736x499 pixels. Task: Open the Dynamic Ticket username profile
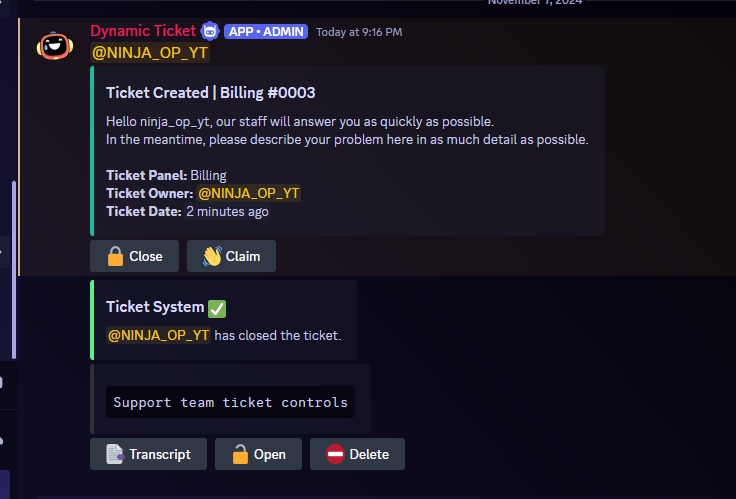tap(143, 31)
